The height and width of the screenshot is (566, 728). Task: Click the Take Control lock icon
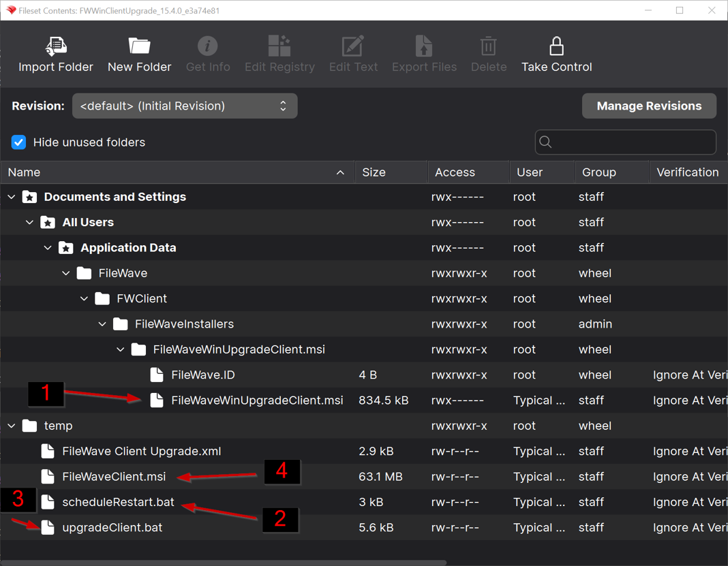click(x=556, y=46)
